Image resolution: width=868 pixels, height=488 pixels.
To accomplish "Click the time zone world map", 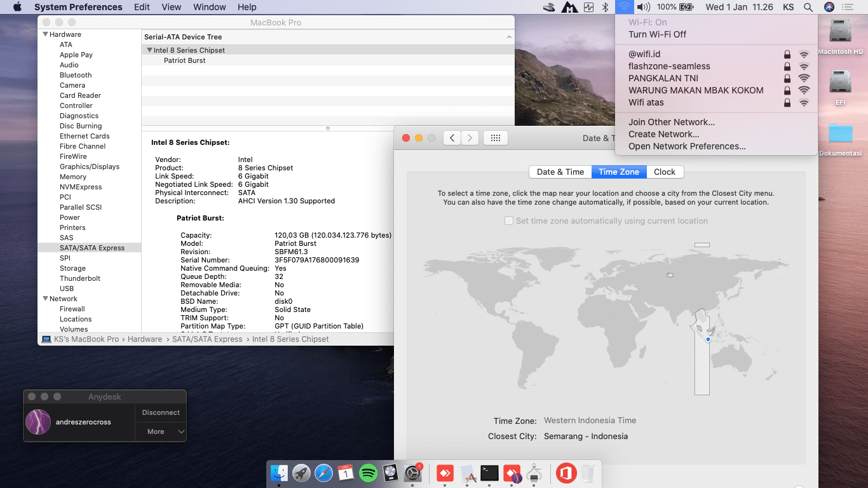I will [606, 318].
